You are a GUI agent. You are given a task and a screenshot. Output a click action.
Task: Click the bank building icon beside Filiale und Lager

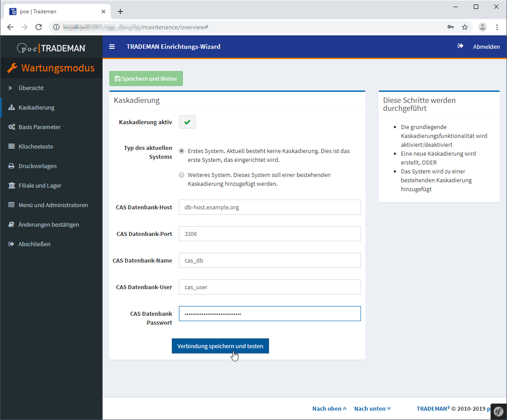pyautogui.click(x=12, y=185)
